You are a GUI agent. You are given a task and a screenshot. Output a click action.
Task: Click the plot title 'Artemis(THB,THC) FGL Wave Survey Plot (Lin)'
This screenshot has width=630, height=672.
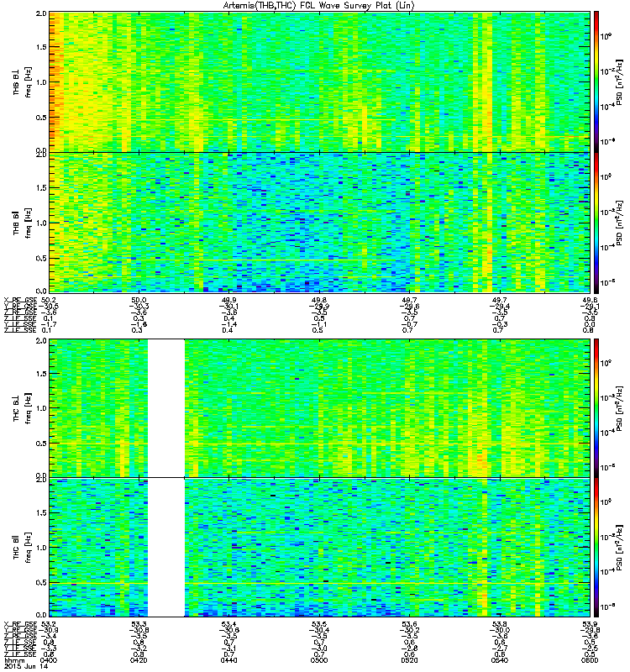[x=318, y=6]
